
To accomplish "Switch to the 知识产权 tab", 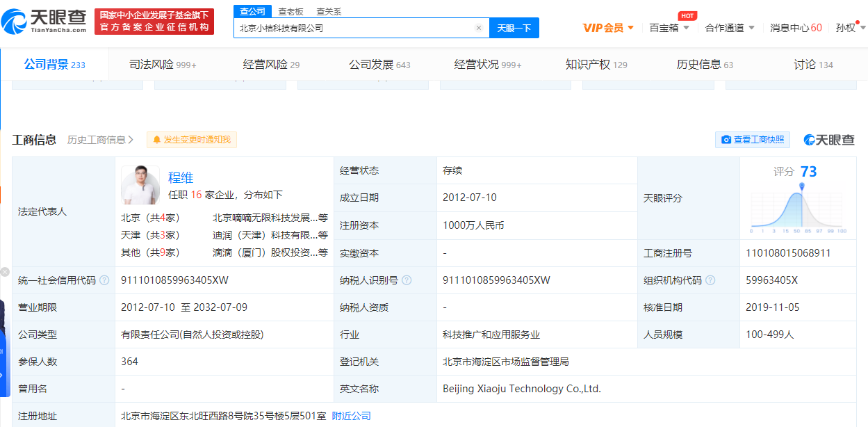I will pos(596,65).
